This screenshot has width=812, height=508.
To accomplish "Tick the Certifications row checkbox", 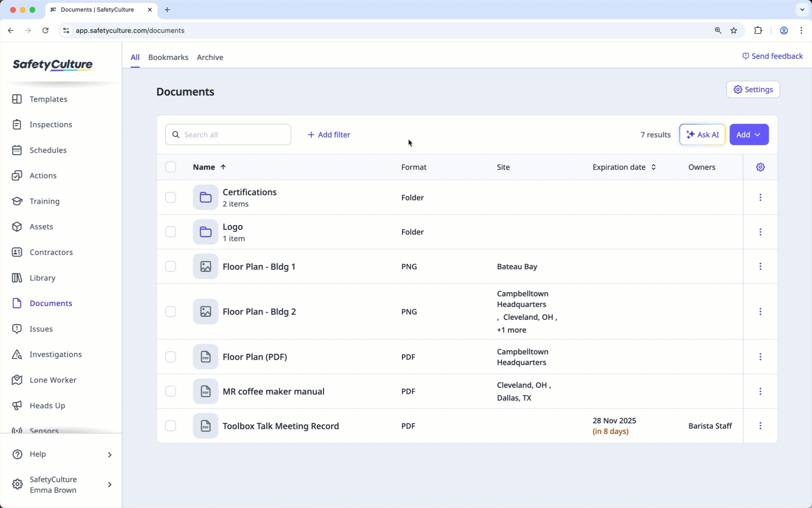I will (171, 197).
